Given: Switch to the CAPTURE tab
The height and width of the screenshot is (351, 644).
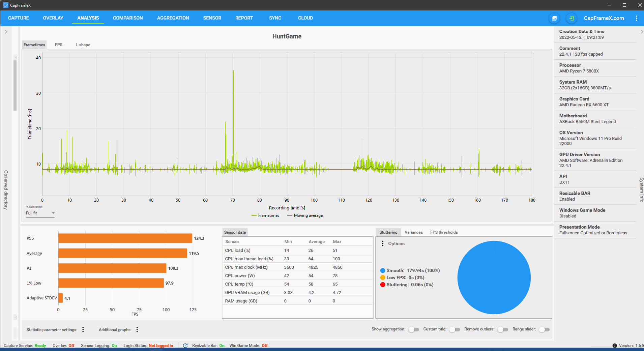Looking at the screenshot, I should [19, 18].
